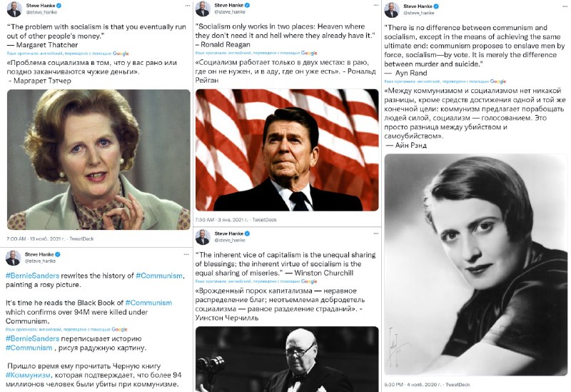This screenshot has height=392, width=571.
Task: Open more options on Bernie Sanders tweet
Action: (186, 254)
